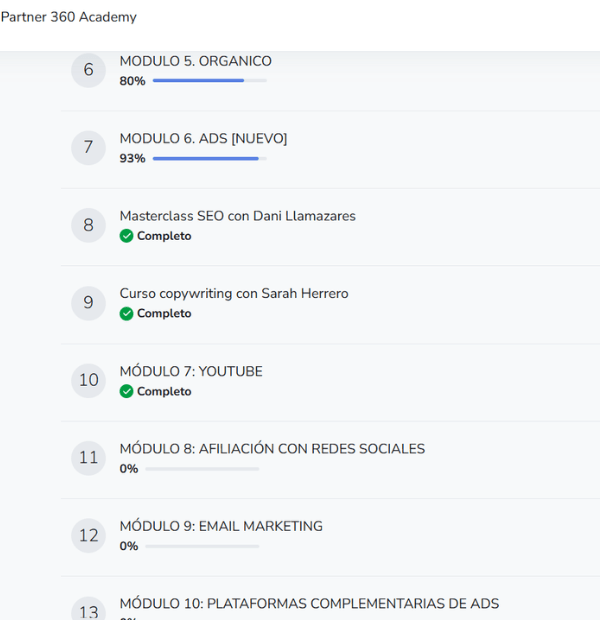
Task: Open MÓDULO 7: YOUTUBE module
Action: pyautogui.click(x=191, y=371)
